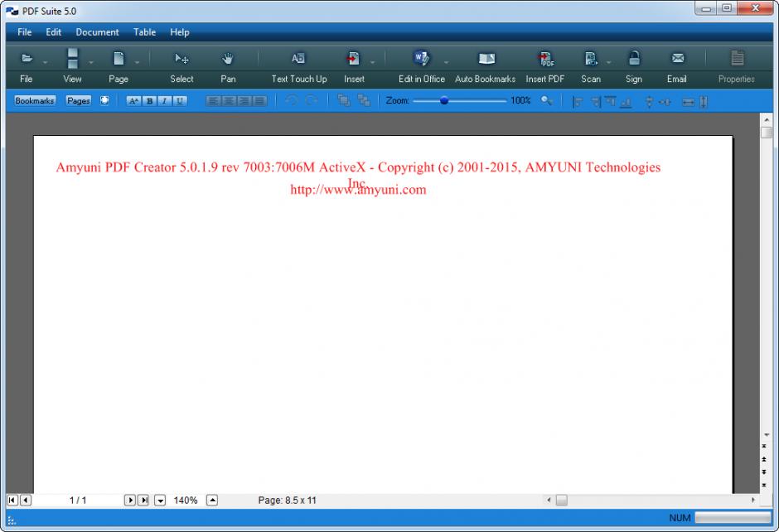Click the Page: 8.5 x 11 status text

coord(288,501)
